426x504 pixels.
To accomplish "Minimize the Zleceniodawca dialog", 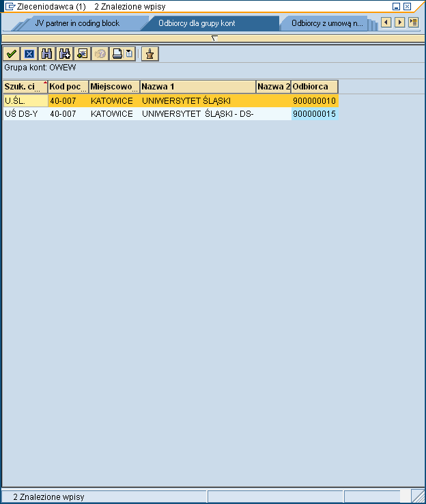I will pyautogui.click(x=397, y=6).
